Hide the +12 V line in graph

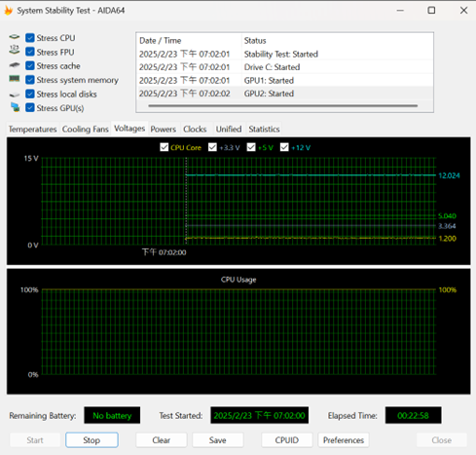[284, 147]
